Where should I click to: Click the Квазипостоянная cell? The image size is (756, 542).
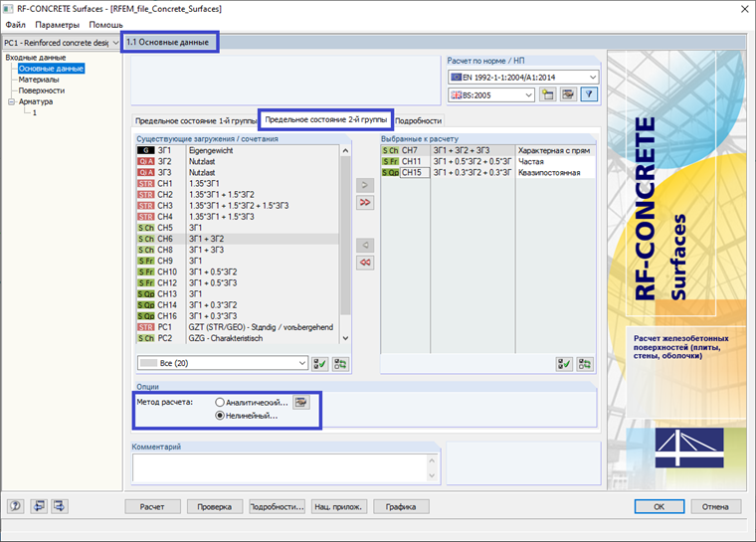[555, 173]
